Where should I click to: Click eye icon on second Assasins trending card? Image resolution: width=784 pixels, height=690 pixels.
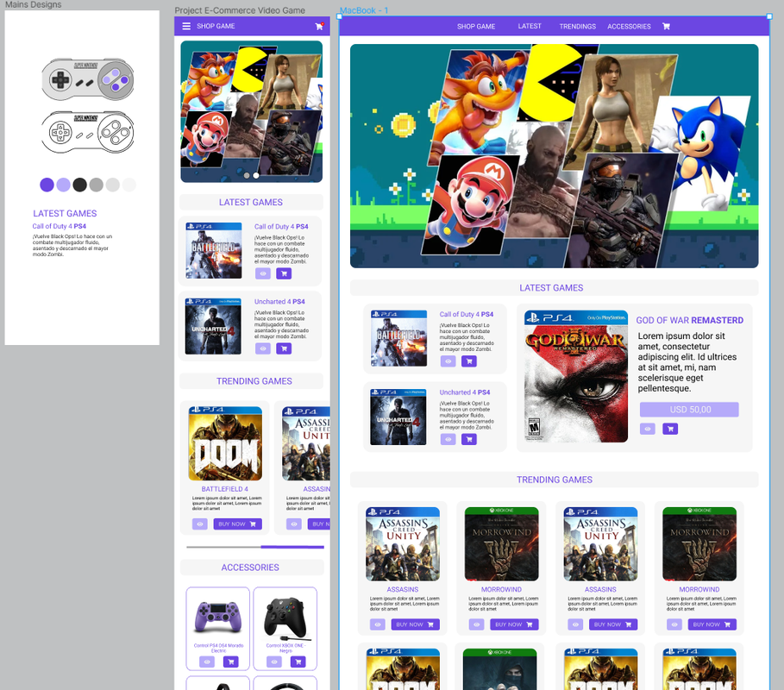(x=575, y=624)
